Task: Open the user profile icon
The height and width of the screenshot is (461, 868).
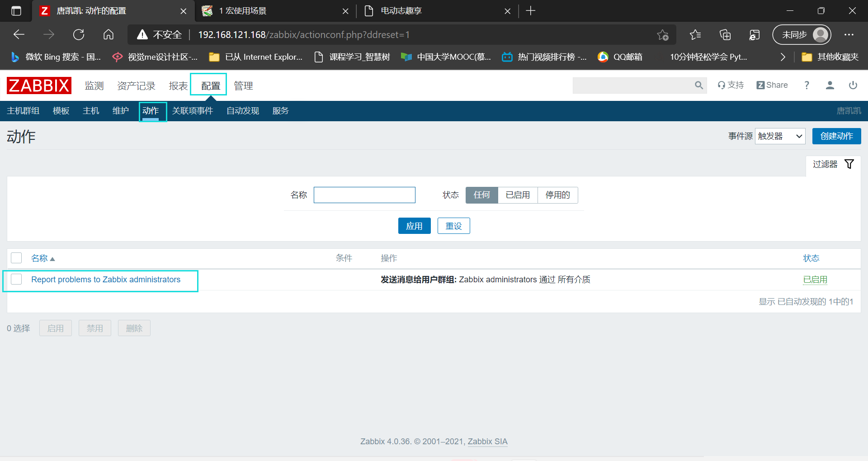Action: click(x=830, y=85)
